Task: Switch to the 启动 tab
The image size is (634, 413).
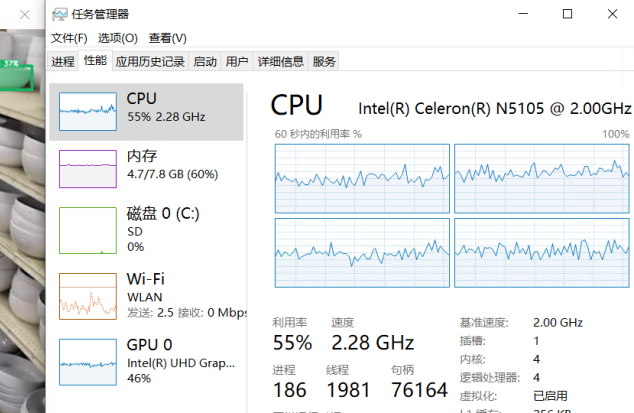Action: click(x=205, y=61)
